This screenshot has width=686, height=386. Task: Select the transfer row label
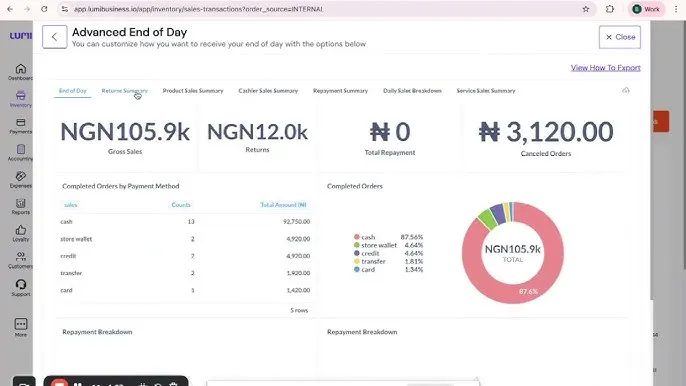(x=71, y=273)
